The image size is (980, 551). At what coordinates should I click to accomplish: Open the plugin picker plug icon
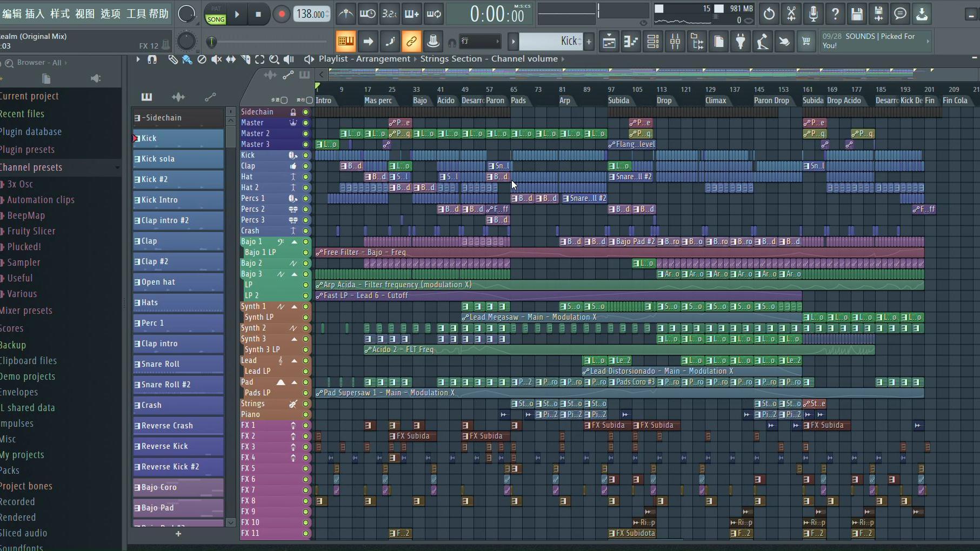(x=741, y=42)
